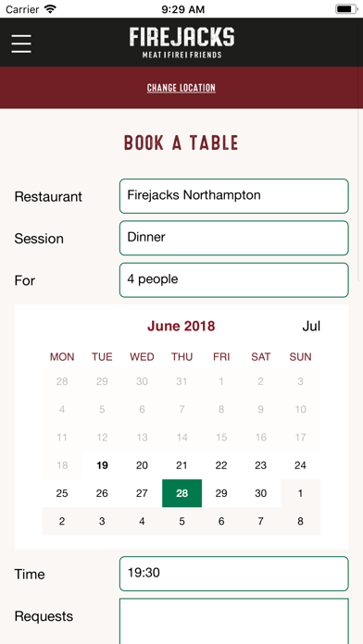Image resolution: width=363 pixels, height=644 pixels.
Task: Open the hamburger menu icon
Action: coord(21,43)
